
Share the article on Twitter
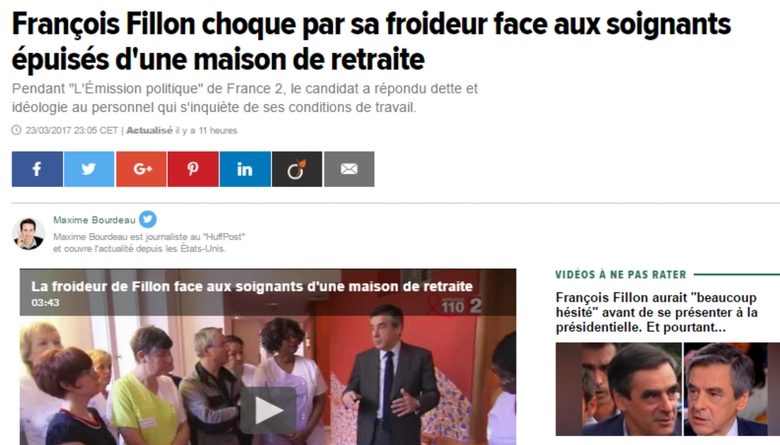point(89,169)
